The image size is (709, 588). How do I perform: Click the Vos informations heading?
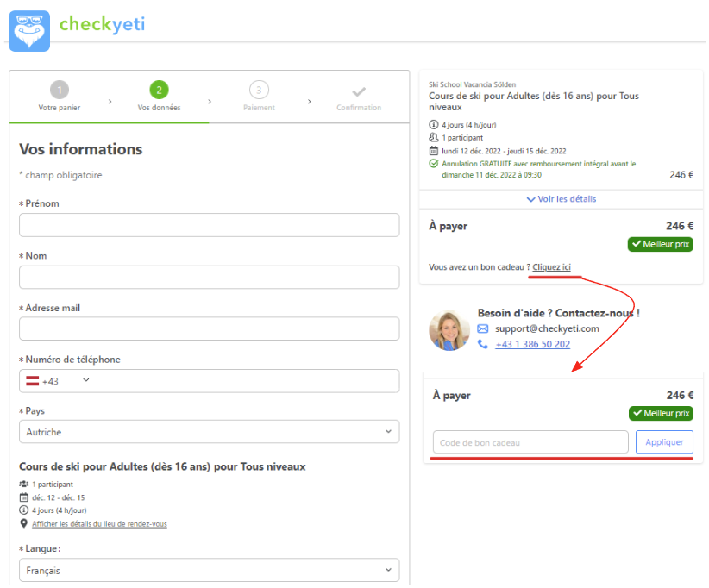[81, 149]
